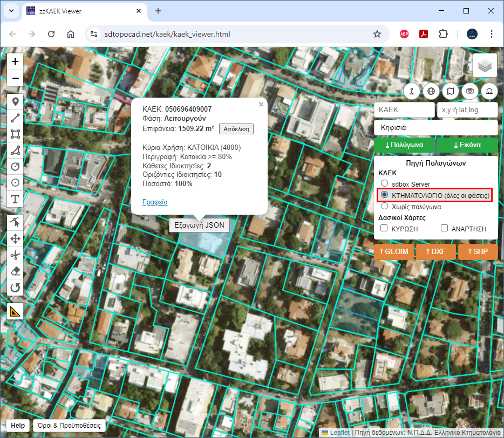Tick the ΑΝΑΡΤΗΣΗ checkbox
Screen dimensions: 504x438
click(x=445, y=229)
